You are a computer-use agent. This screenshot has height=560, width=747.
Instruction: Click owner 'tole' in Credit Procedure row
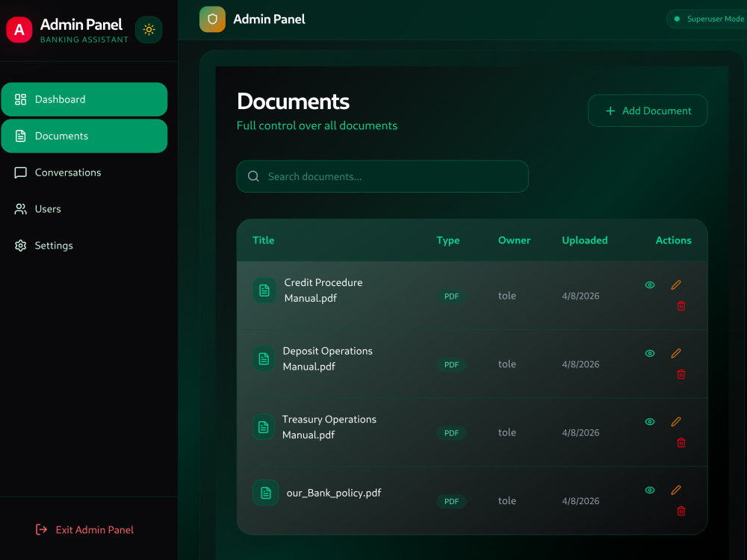507,296
